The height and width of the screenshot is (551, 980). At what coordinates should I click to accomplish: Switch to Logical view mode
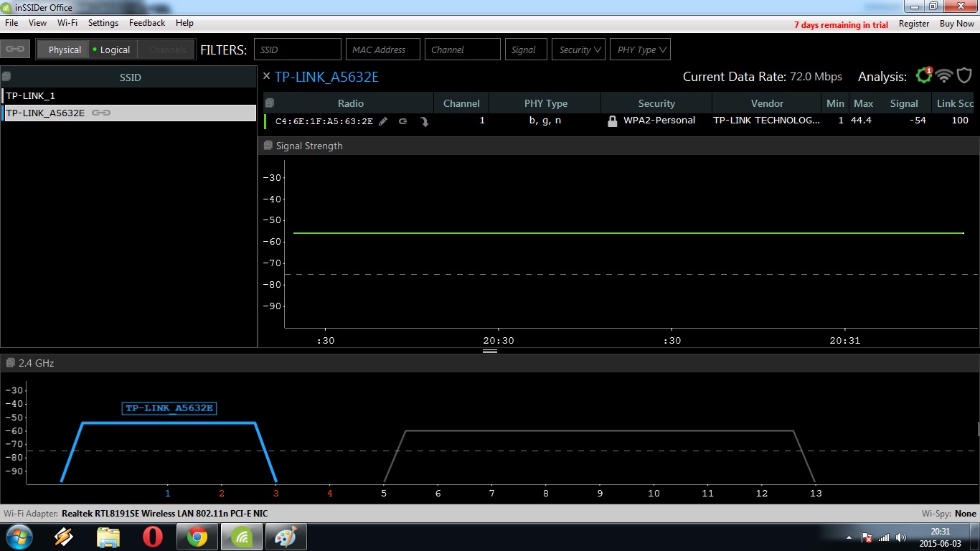click(x=114, y=50)
